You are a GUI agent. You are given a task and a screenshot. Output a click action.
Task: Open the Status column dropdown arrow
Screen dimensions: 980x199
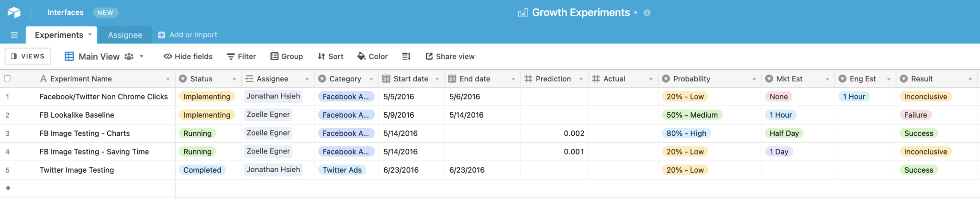tap(234, 79)
